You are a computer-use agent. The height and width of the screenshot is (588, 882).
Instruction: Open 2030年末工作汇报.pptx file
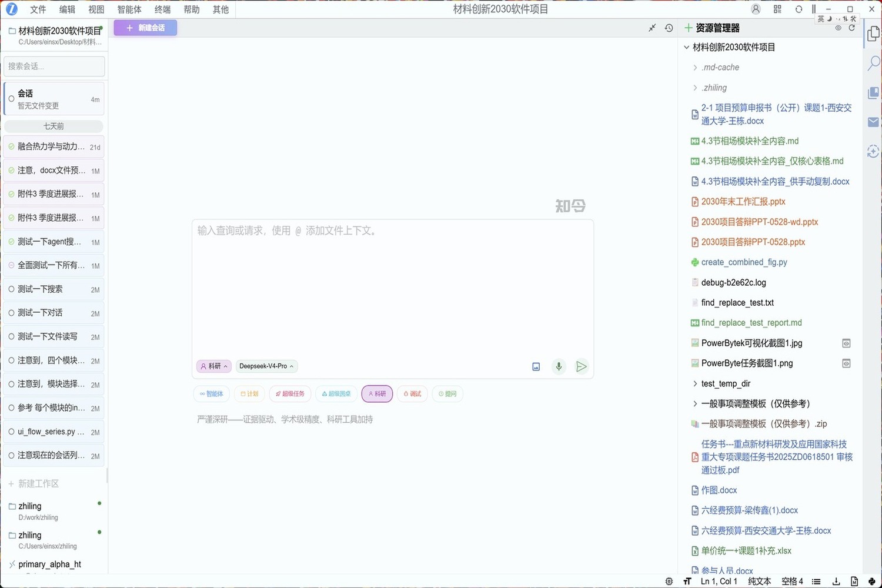coord(743,202)
